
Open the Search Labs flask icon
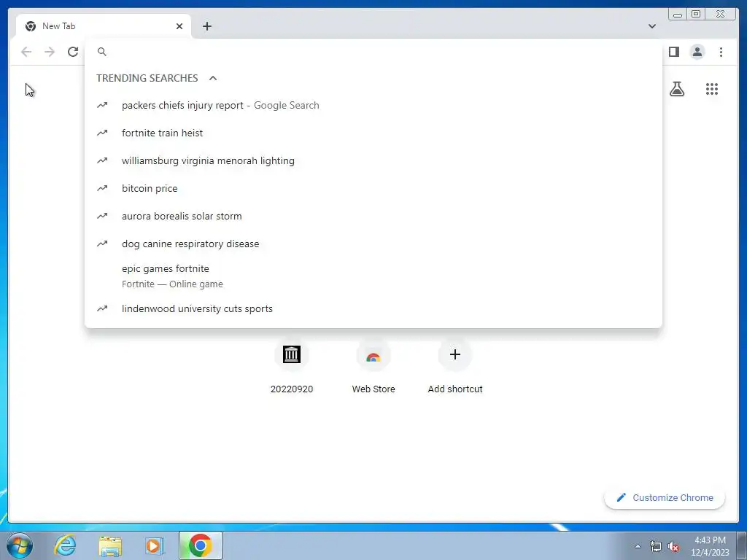tap(676, 89)
